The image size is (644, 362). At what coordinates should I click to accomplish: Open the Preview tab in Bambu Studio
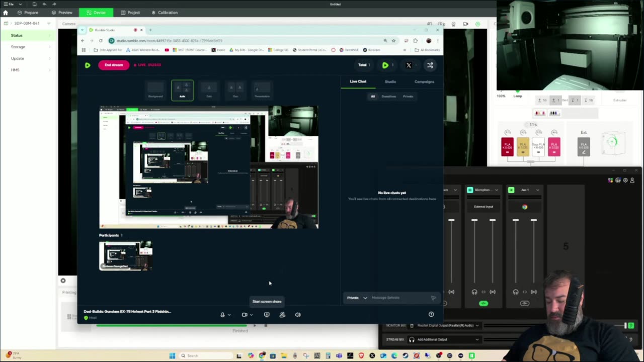[62, 13]
